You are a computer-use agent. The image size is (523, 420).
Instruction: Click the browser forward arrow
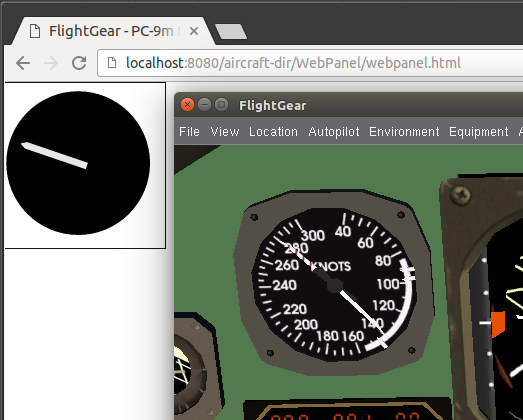pyautogui.click(x=51, y=63)
